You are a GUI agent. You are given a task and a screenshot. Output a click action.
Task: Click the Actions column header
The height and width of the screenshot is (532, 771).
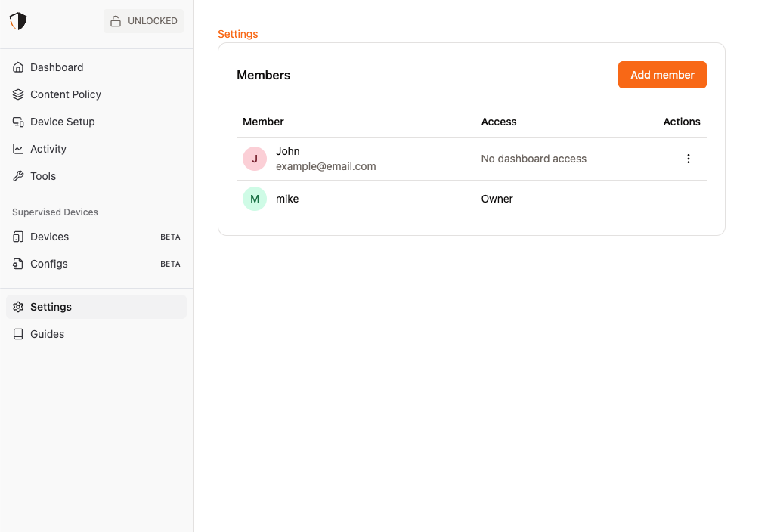[x=682, y=122]
